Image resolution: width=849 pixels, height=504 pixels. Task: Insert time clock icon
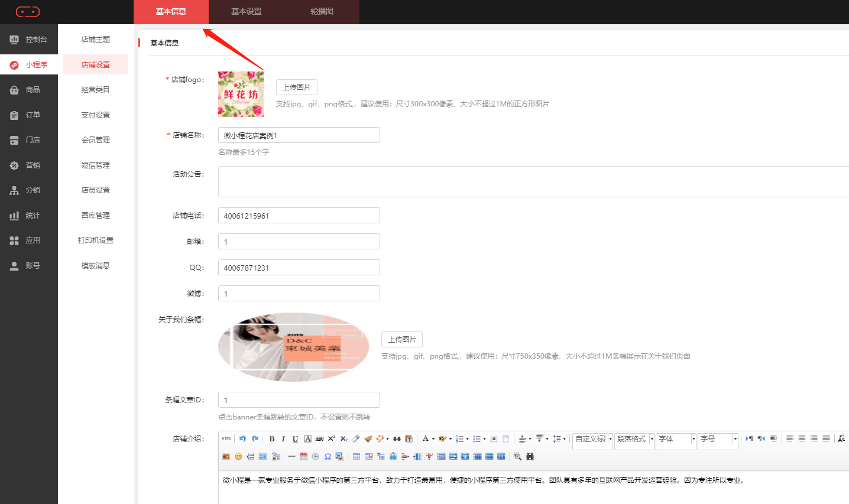(x=315, y=457)
